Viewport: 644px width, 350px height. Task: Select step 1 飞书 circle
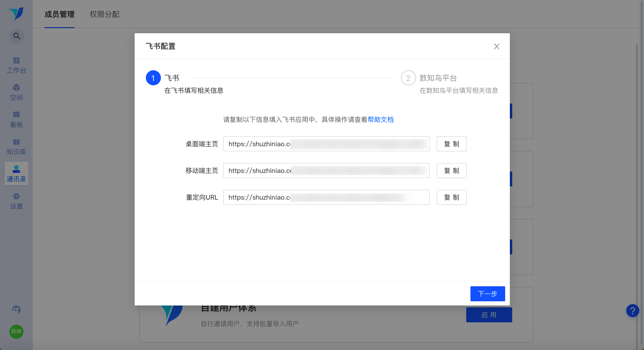[x=153, y=78]
